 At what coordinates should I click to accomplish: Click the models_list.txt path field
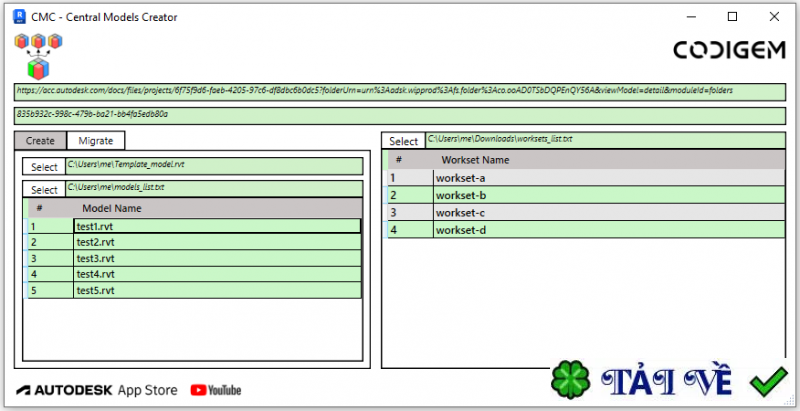(x=214, y=189)
